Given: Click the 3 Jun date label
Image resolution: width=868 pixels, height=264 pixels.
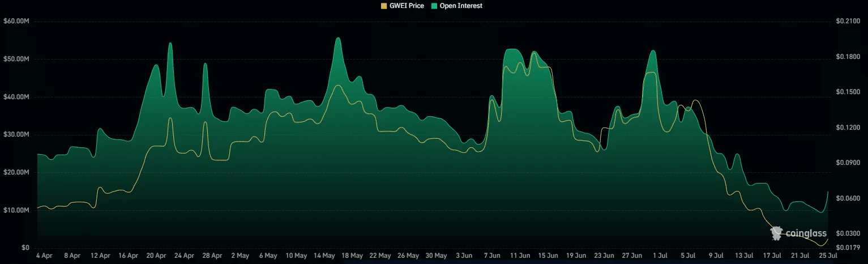Looking at the screenshot, I should tap(464, 256).
